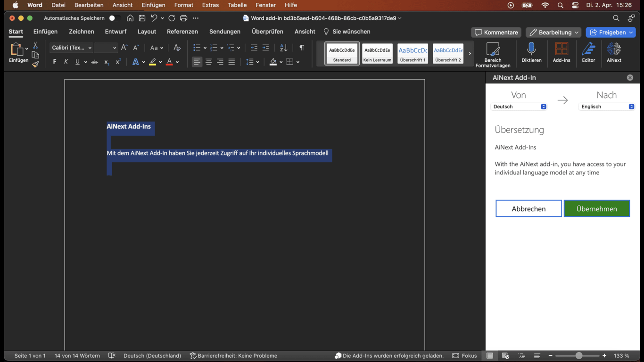Decrease the font size
The image size is (644, 362).
(x=136, y=48)
